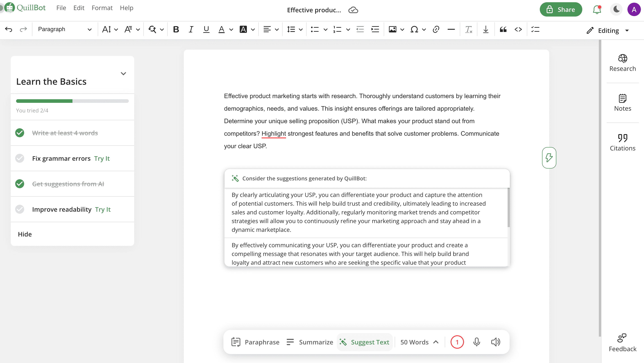This screenshot has width=644, height=363.
Task: Insert a block quote
Action: pyautogui.click(x=503, y=30)
